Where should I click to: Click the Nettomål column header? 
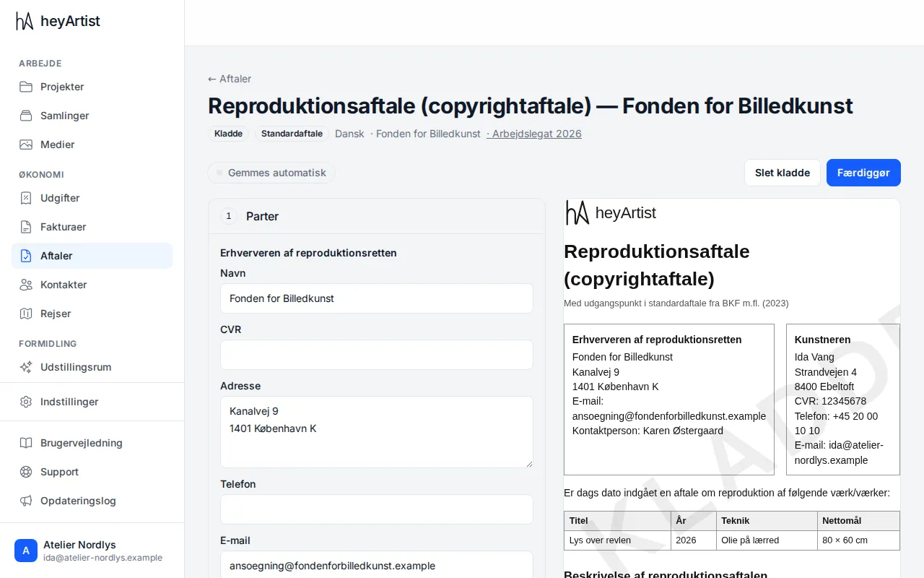[858, 521]
